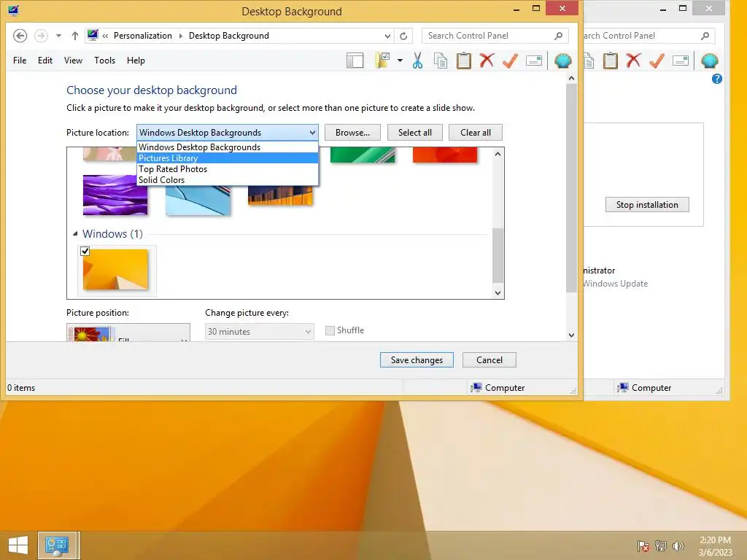Open the breadcrumb arrow after Personalization
Image resolution: width=747 pixels, height=560 pixels.
181,36
